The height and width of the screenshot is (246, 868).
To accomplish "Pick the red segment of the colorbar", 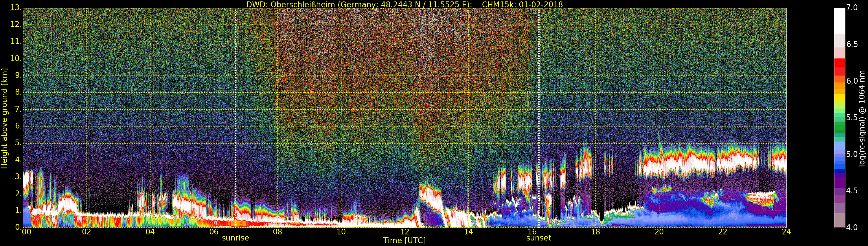I will pos(839,64).
